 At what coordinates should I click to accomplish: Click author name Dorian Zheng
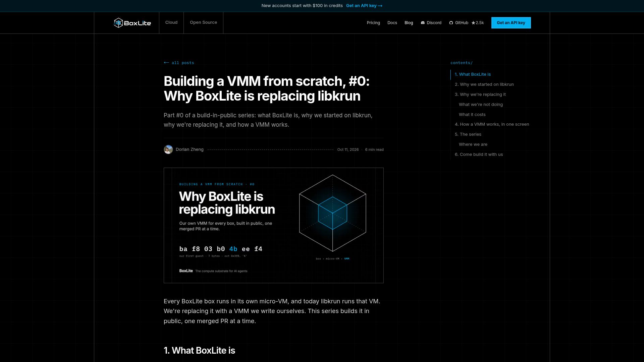click(x=190, y=149)
